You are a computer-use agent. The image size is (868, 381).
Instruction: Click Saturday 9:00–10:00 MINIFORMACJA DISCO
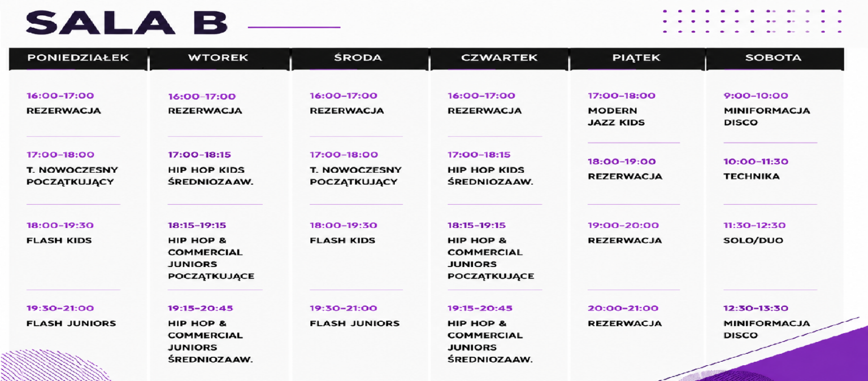[767, 108]
